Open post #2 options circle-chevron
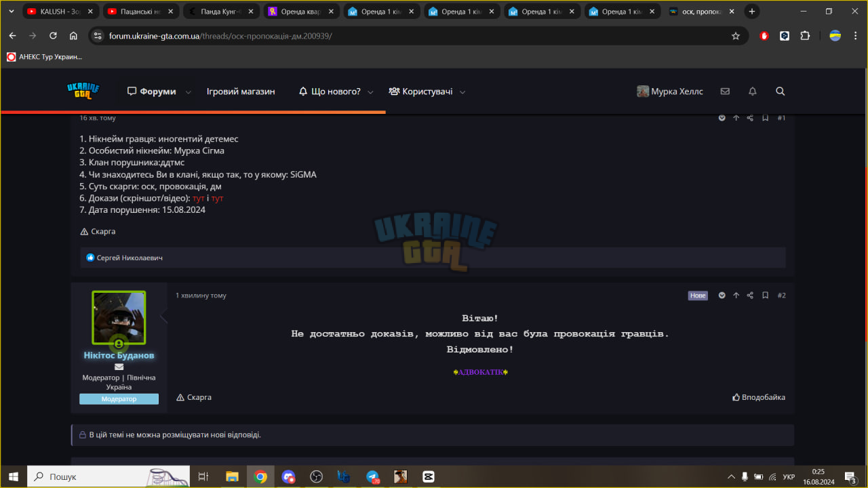Image resolution: width=868 pixels, height=488 pixels. [x=722, y=296]
